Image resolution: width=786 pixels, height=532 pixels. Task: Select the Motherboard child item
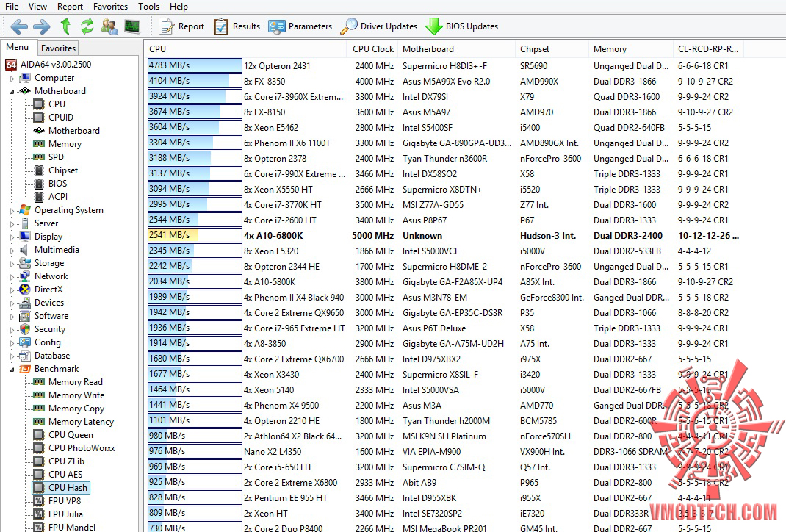click(66, 130)
